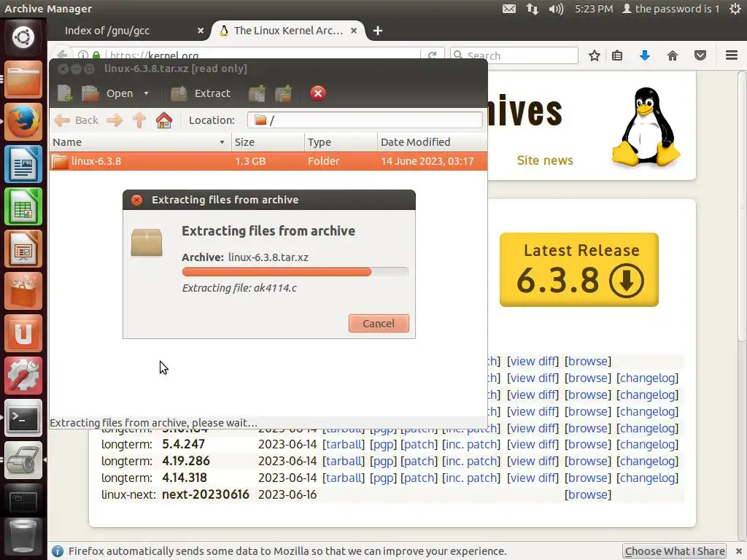
Task: Open the Trash in the launcher
Action: coord(23,537)
